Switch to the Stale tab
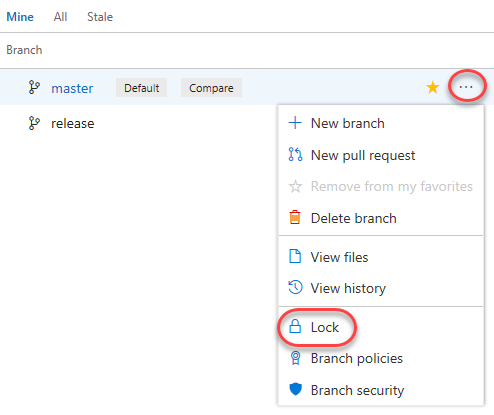This screenshot has width=494, height=415. (100, 17)
